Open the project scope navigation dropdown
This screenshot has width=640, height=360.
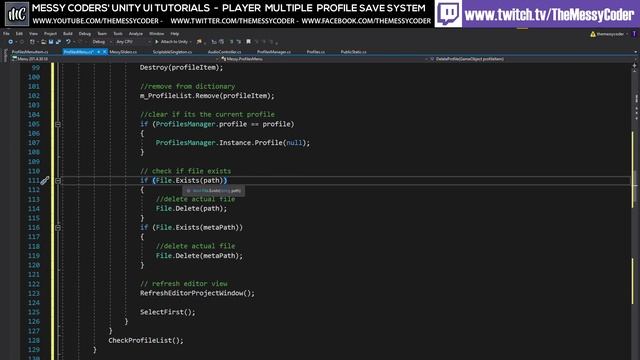[115, 59]
